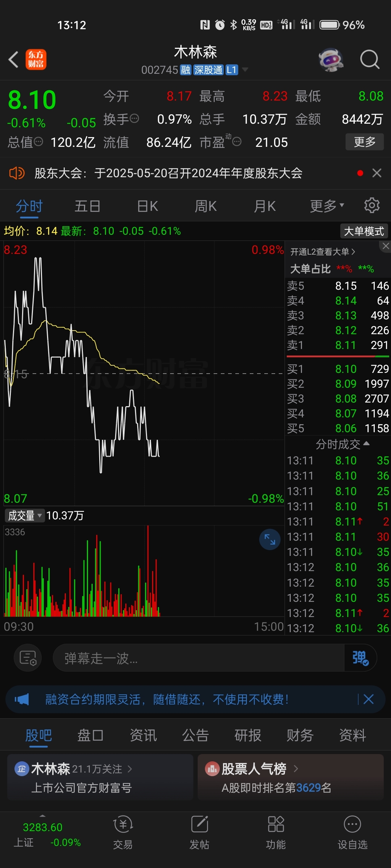Toggle 大单模式 button
Image resolution: width=391 pixels, height=868 pixels.
364,231
